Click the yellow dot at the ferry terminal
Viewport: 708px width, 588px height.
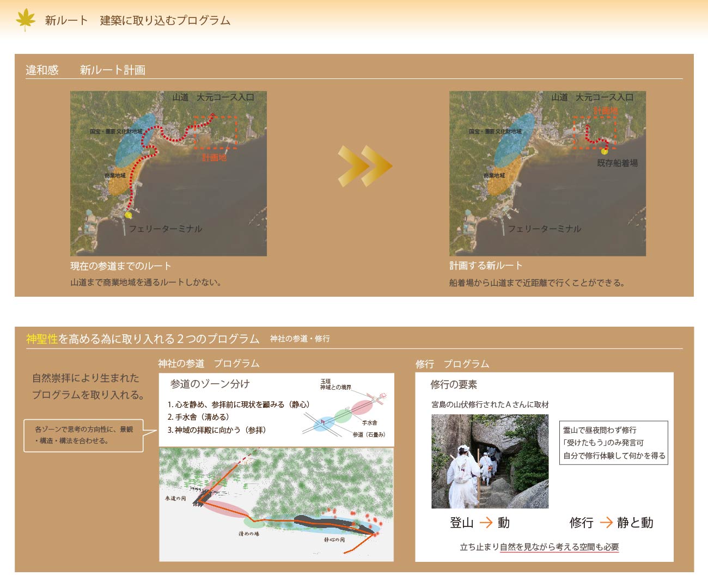pos(129,215)
